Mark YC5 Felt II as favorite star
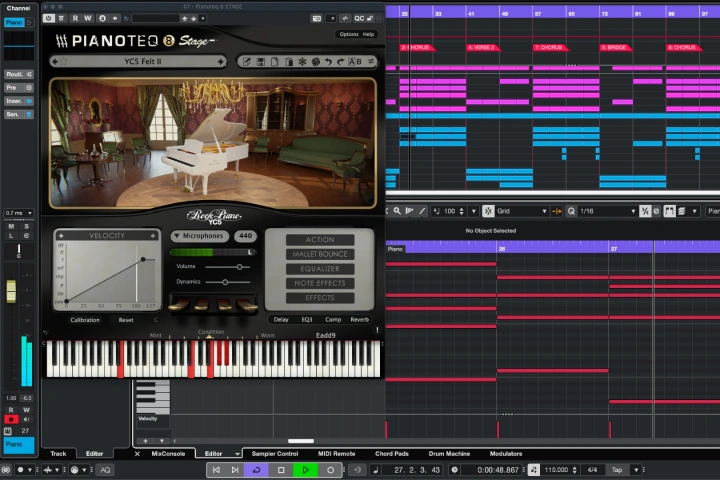The image size is (720, 480). tap(63, 61)
